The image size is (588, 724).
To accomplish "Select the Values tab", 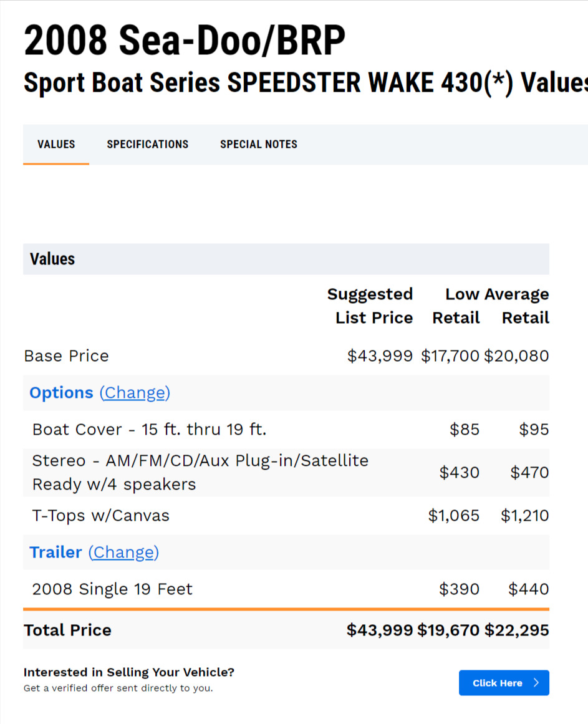I will 56,144.
